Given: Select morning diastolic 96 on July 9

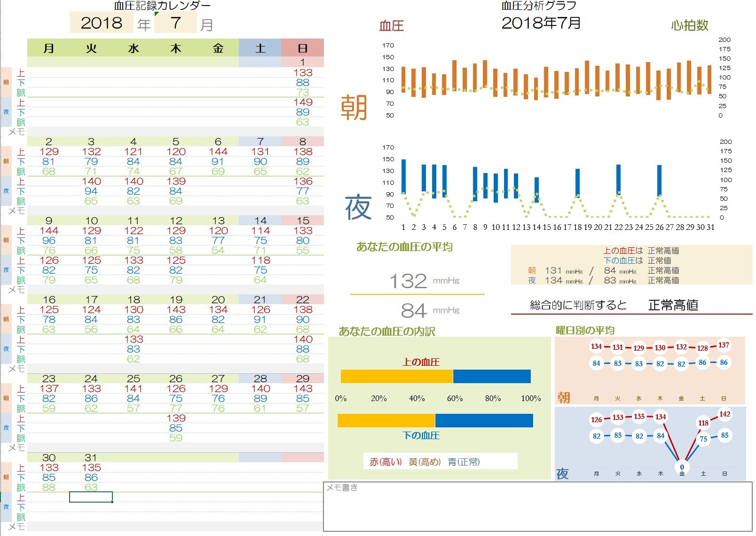Looking at the screenshot, I should point(49,240).
